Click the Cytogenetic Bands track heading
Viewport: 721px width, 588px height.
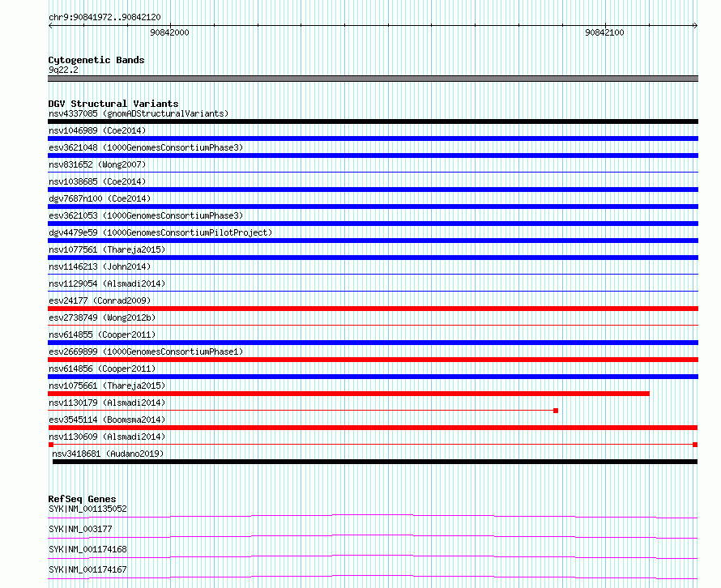(x=96, y=60)
